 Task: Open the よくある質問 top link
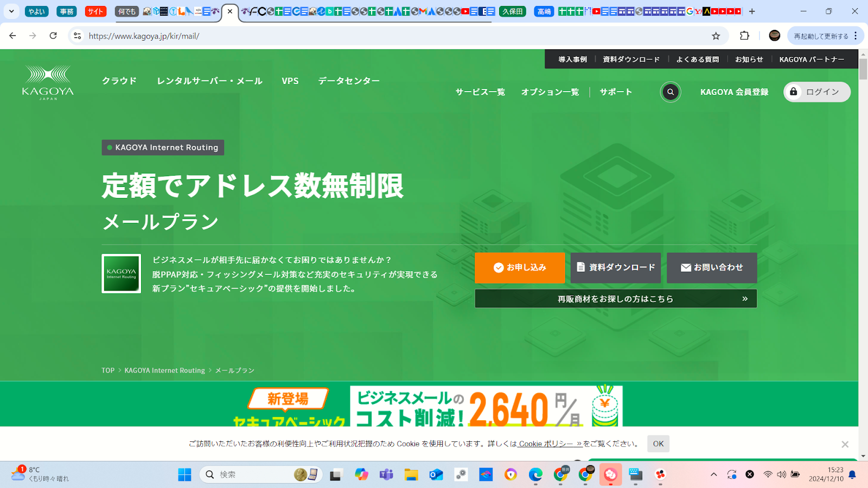tap(698, 60)
